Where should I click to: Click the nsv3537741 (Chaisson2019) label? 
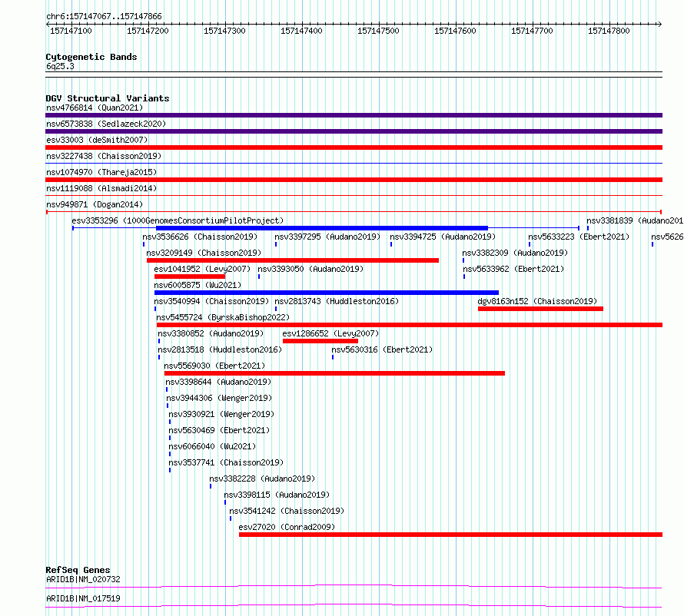[226, 462]
